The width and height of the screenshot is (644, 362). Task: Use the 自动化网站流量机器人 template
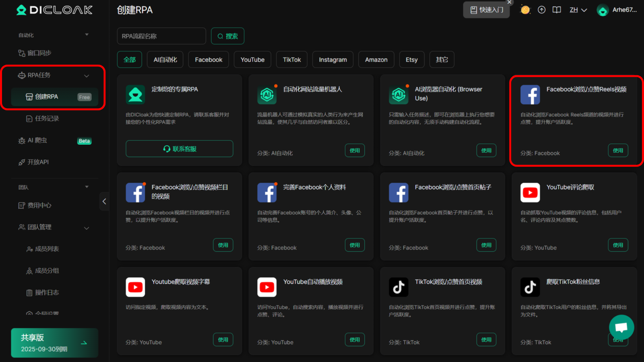click(355, 150)
